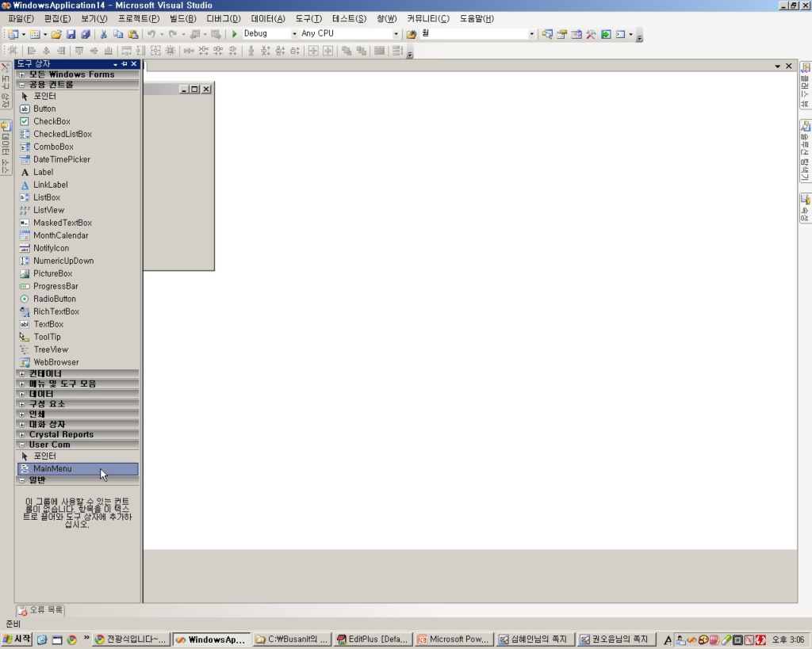Open C:\Busanit folder taskbar button
Screen dimensions: 812x649
click(x=291, y=639)
